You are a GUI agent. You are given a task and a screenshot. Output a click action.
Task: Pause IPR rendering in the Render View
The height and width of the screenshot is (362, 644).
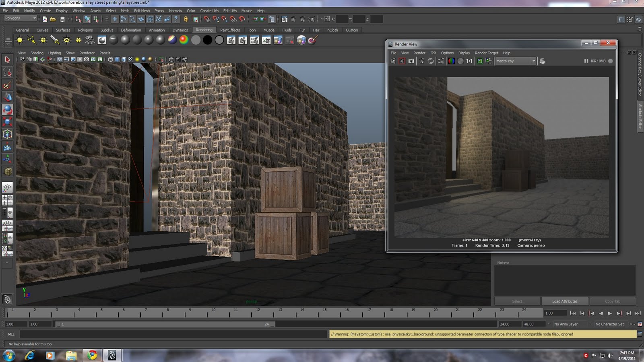coord(586,61)
